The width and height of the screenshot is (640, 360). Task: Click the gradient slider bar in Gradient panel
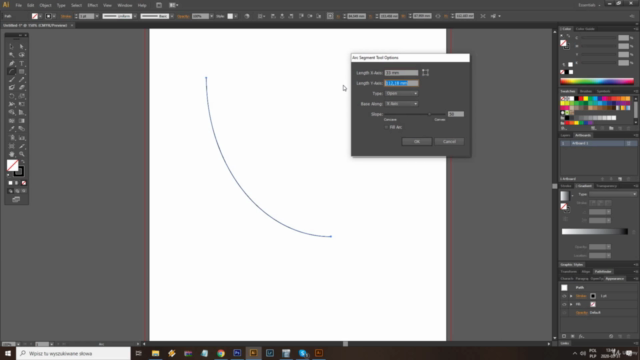click(x=595, y=231)
